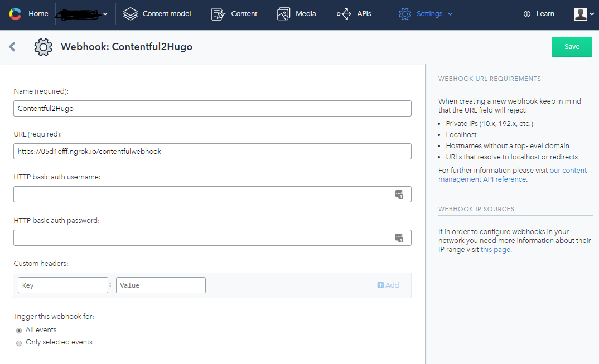Click the Content model layers icon
599x364 pixels.
tap(131, 14)
